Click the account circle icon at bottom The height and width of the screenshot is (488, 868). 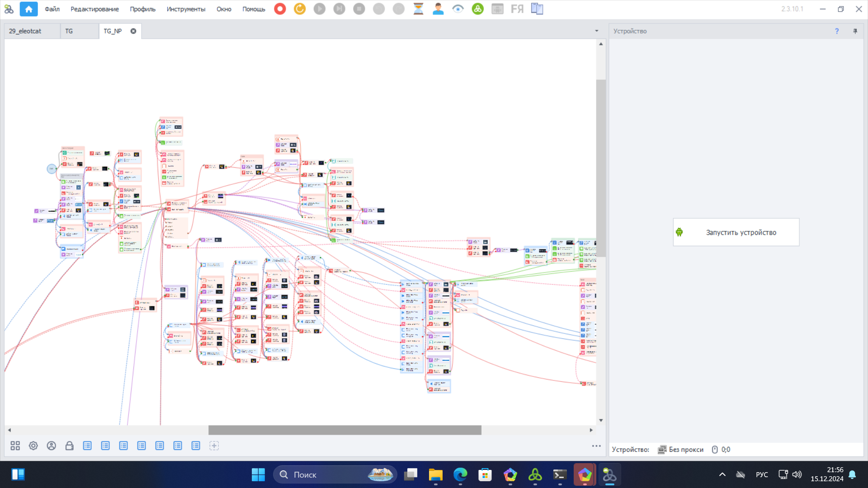pyautogui.click(x=51, y=446)
